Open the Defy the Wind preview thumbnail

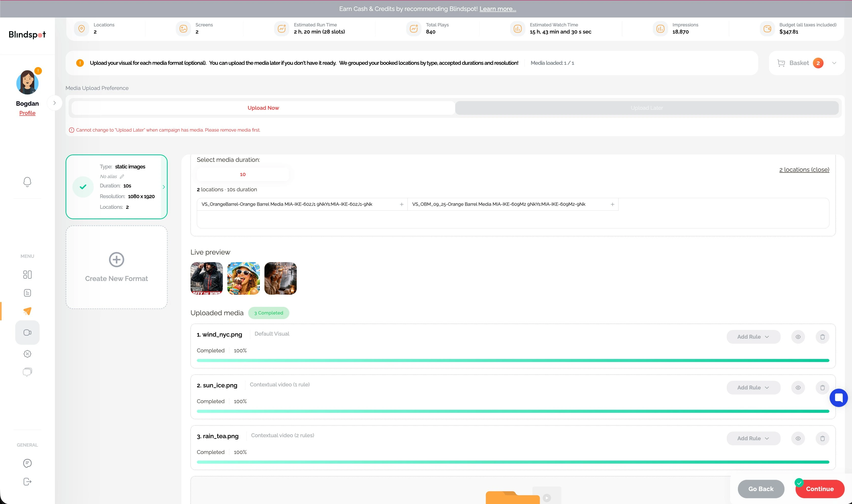coord(207,278)
